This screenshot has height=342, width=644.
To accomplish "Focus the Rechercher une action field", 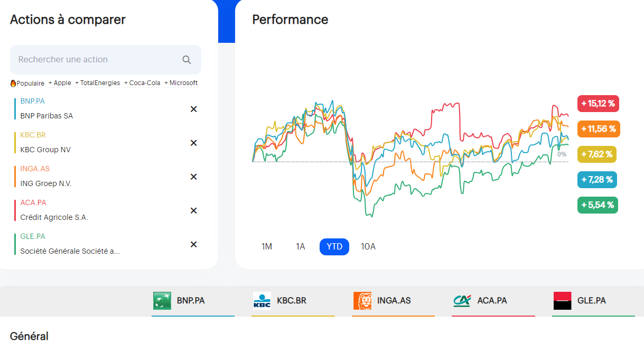I will point(95,60).
